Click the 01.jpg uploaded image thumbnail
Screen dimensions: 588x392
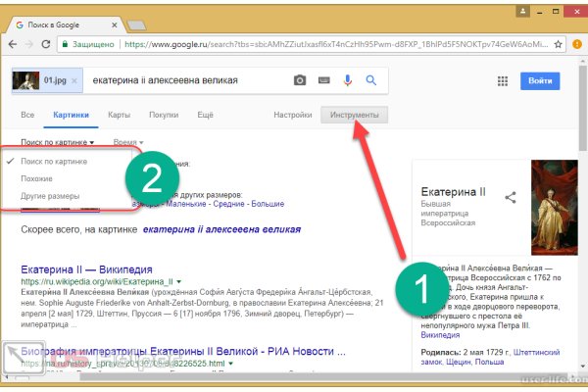pyautogui.click(x=25, y=80)
